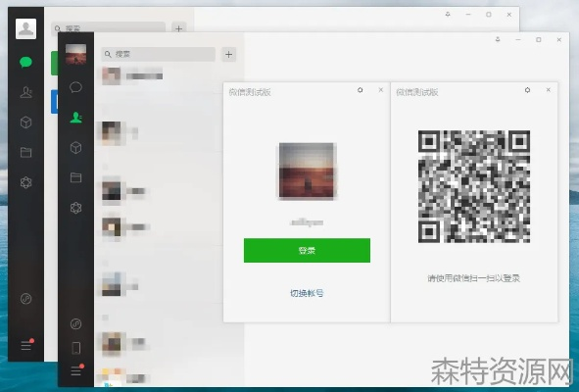Open Chats in the front WeChat window
This screenshot has height=392, width=579.
point(75,87)
